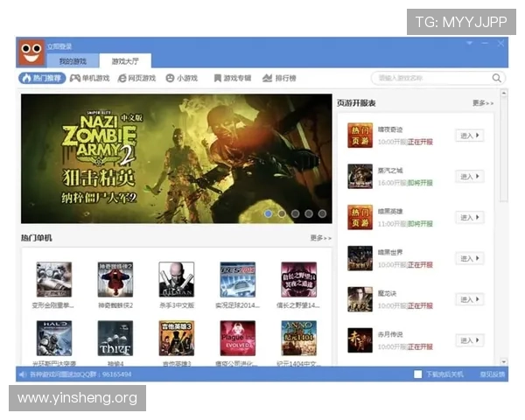Click the 蒸汽之城 server name text
The height and width of the screenshot is (420, 525).
[x=390, y=171]
